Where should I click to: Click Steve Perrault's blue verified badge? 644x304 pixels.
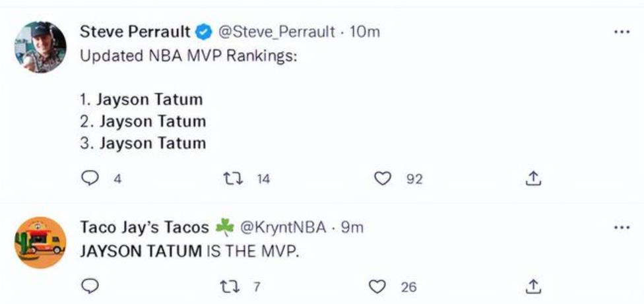pyautogui.click(x=205, y=32)
